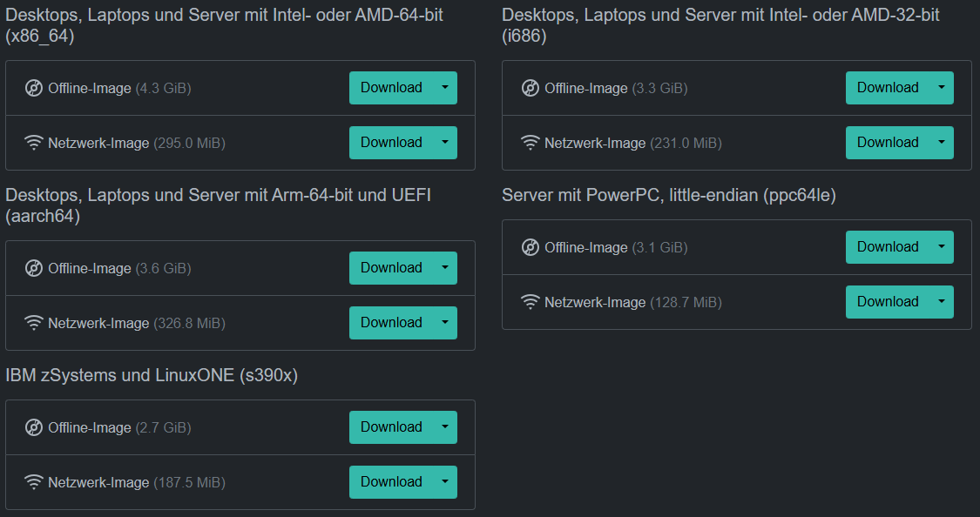Screen dimensions: 980x517
Task: Open dropdown arrow next to i686 Netzwerk-Image download
Action: pos(942,143)
